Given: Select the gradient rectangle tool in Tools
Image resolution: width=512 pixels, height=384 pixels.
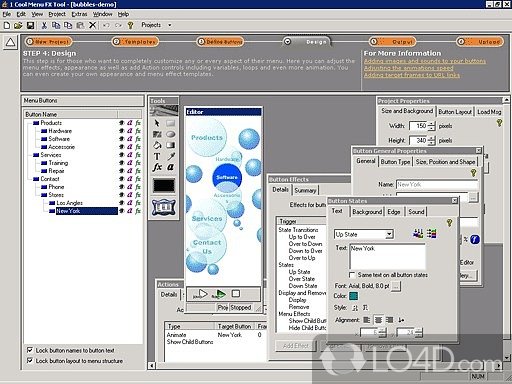Looking at the screenshot, I should [x=170, y=145].
